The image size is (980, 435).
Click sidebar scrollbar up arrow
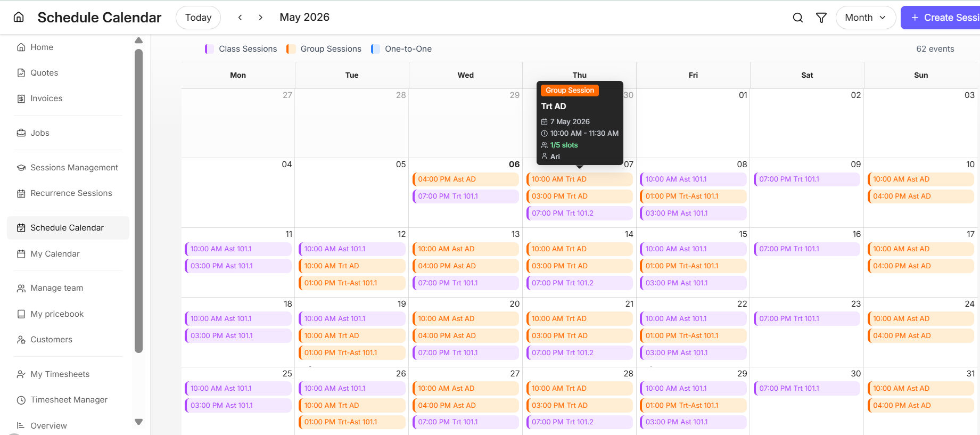(x=139, y=40)
